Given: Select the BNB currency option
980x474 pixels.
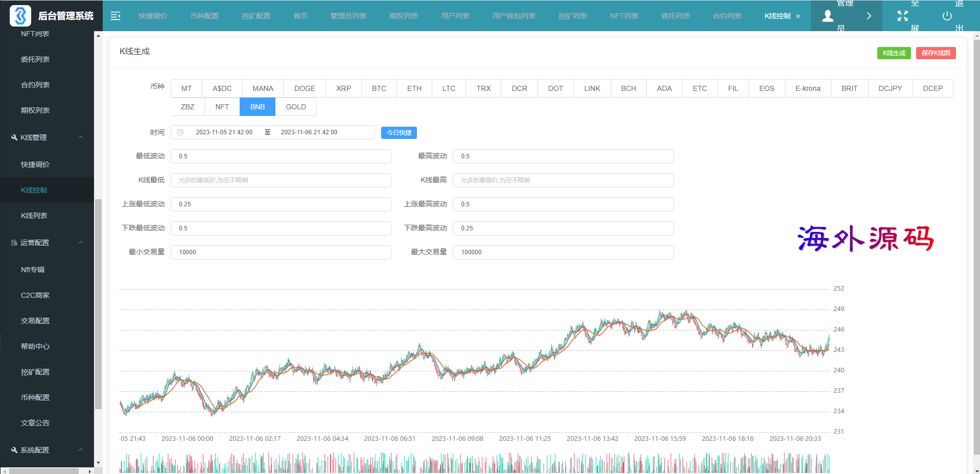Looking at the screenshot, I should (258, 107).
